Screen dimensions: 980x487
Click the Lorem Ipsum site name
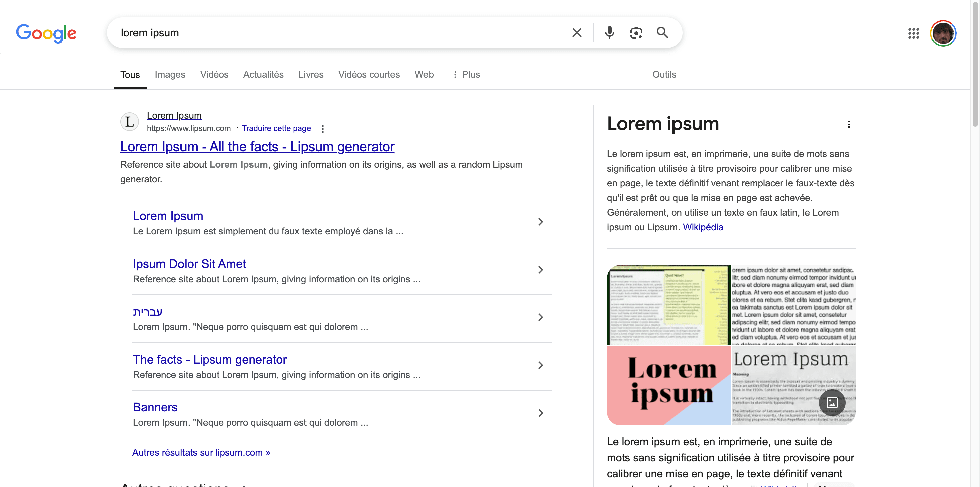point(174,115)
